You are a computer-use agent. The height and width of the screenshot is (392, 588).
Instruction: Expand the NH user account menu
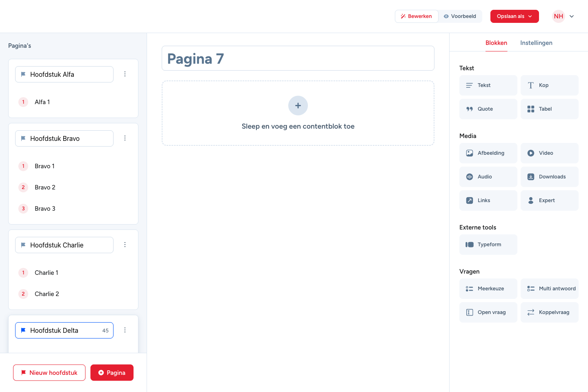[x=563, y=16]
